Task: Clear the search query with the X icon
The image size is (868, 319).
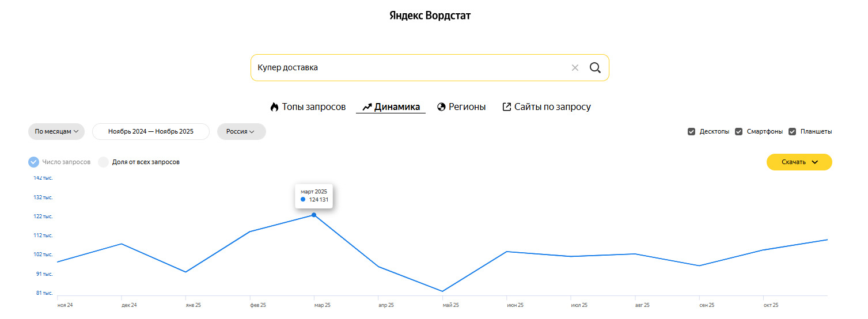Action: pos(575,68)
